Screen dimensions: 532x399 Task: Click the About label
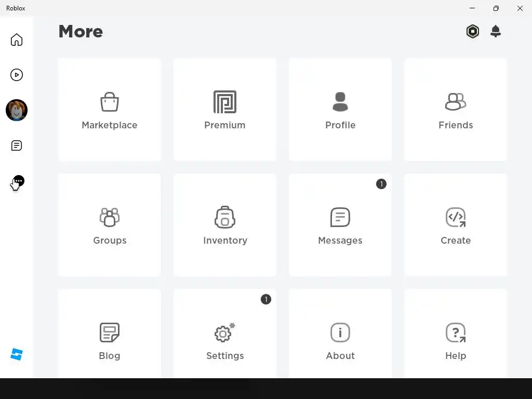(340, 356)
